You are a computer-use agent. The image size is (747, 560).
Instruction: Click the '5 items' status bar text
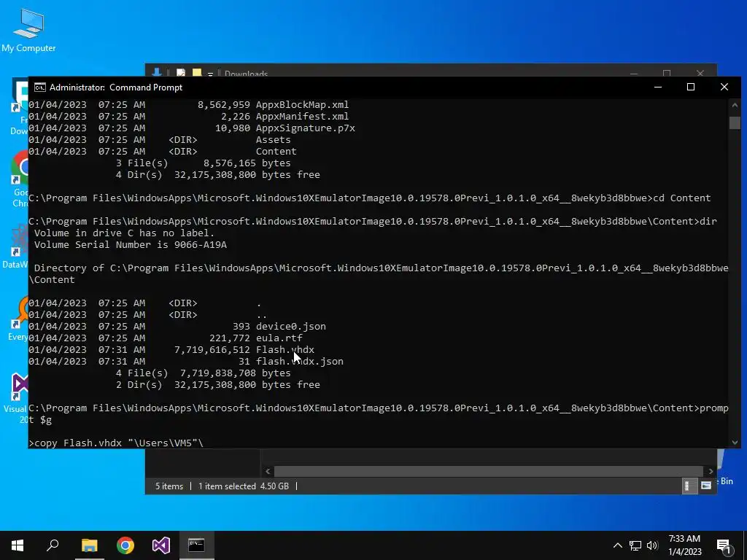(x=169, y=486)
